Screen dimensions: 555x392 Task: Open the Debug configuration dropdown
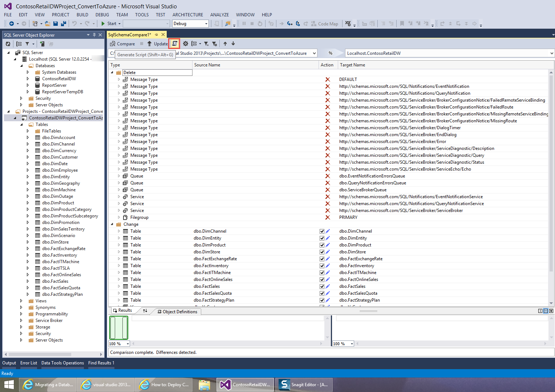coord(206,24)
